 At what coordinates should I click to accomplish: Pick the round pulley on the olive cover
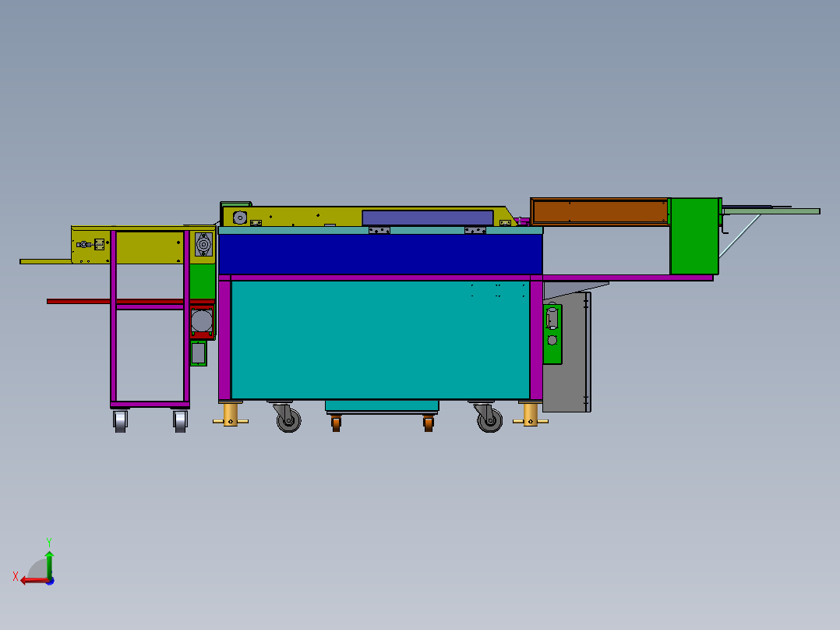click(x=239, y=218)
